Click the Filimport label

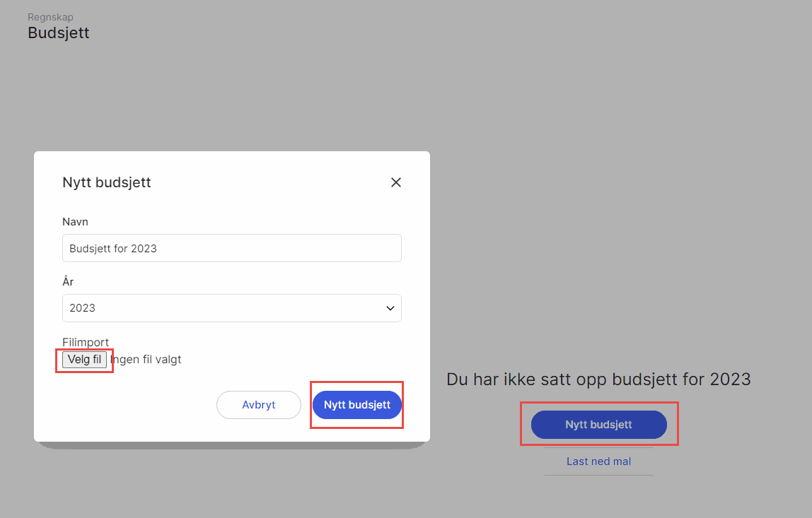pyautogui.click(x=86, y=342)
